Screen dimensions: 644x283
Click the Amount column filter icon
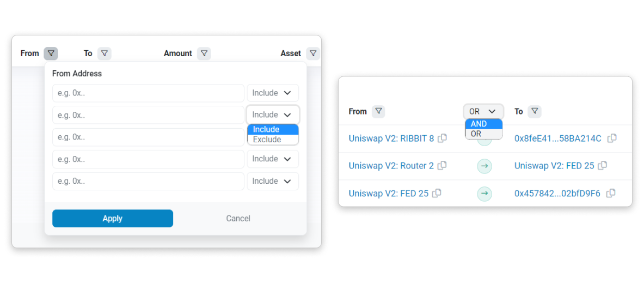[x=204, y=53]
